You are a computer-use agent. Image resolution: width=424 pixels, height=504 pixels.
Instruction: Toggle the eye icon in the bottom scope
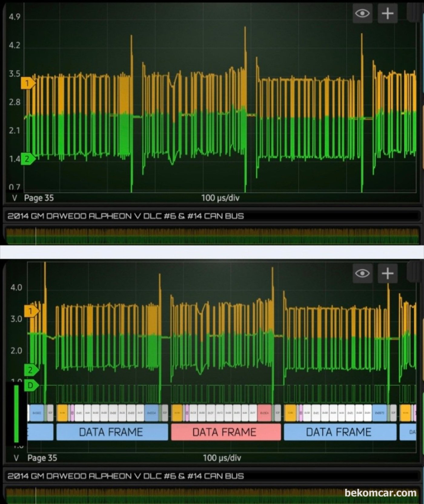tap(362, 274)
